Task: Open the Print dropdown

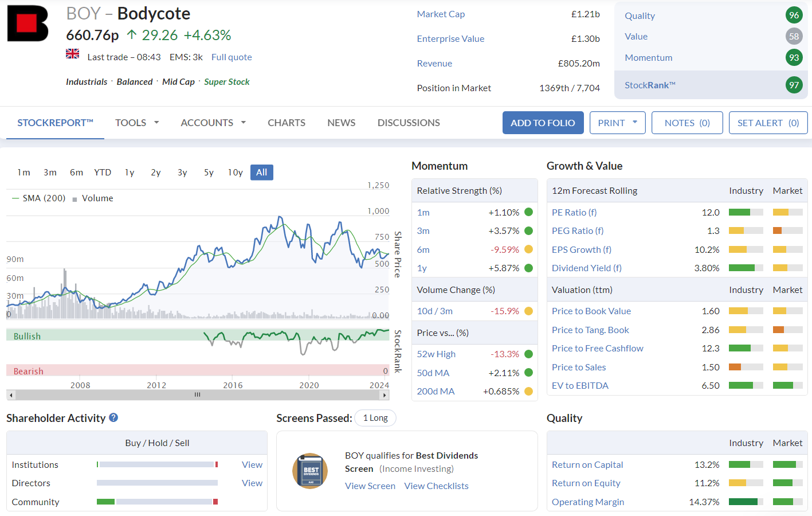Action: (618, 123)
